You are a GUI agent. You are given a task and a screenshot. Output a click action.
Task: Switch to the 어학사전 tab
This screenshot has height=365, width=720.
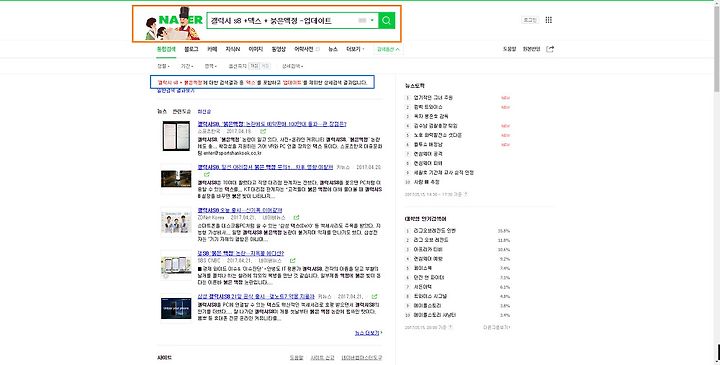coord(304,49)
